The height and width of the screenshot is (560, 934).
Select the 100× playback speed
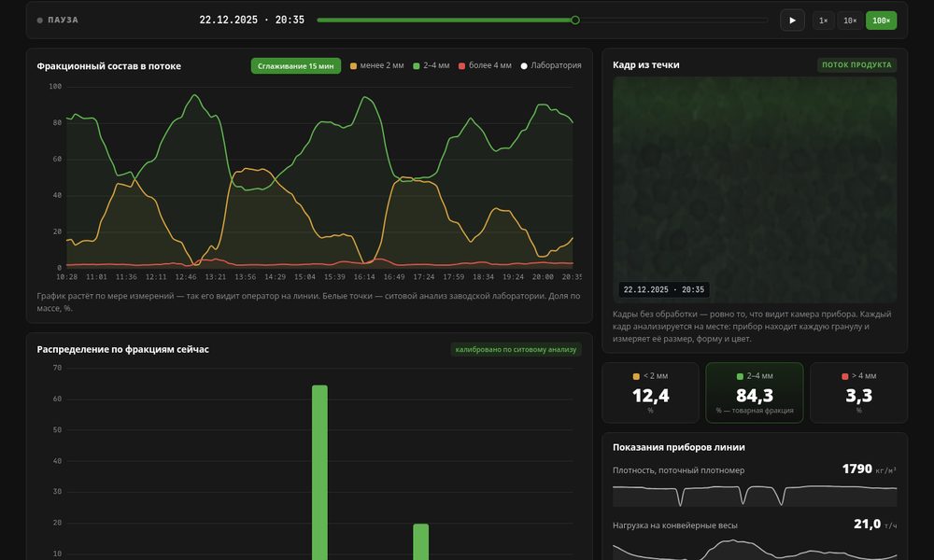881,21
